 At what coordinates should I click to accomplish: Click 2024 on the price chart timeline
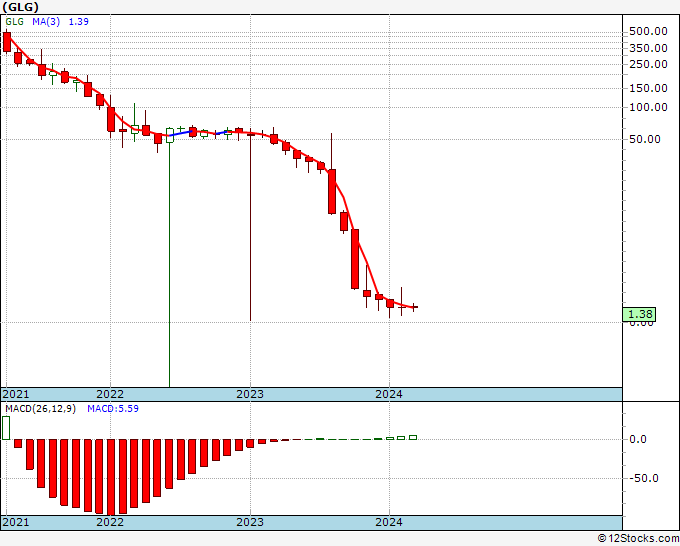(x=389, y=394)
